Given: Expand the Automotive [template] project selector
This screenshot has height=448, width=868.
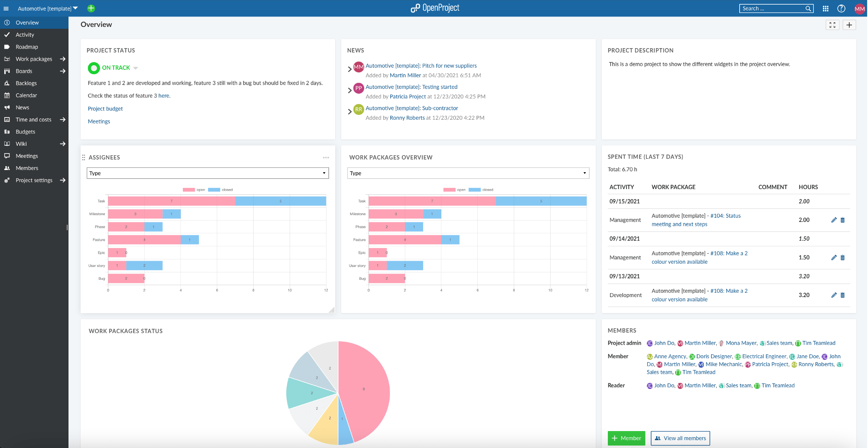Looking at the screenshot, I should pos(75,8).
